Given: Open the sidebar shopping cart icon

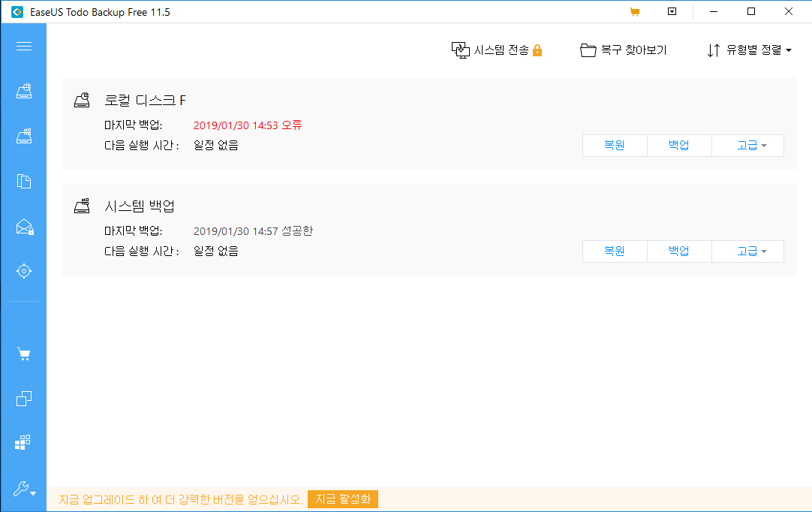Looking at the screenshot, I should 24,354.
